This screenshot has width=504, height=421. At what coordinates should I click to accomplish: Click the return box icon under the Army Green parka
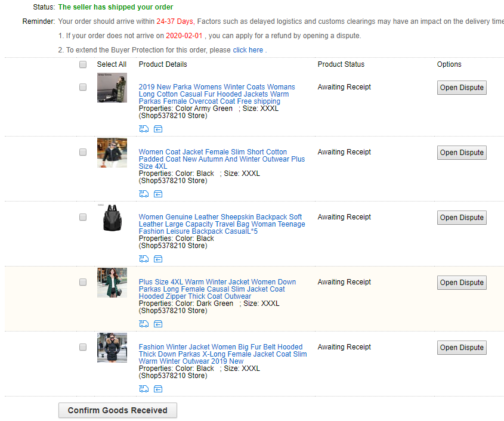click(158, 129)
